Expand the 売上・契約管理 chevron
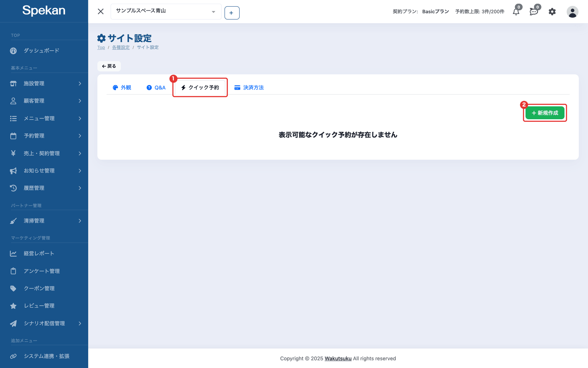 pos(80,153)
